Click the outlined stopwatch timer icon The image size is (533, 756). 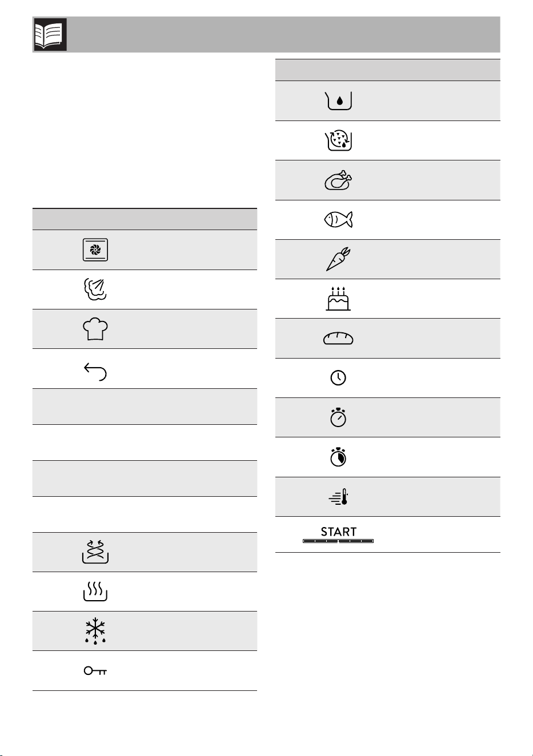tap(338, 417)
